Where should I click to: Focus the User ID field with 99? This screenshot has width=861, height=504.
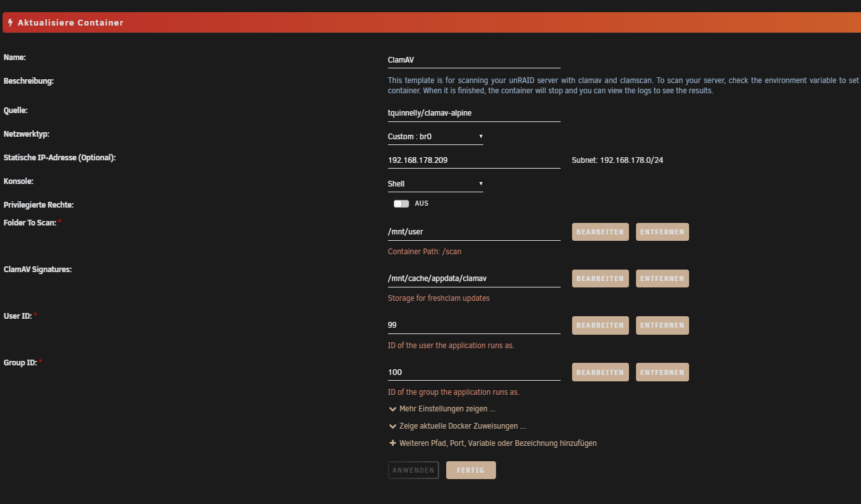click(x=474, y=325)
